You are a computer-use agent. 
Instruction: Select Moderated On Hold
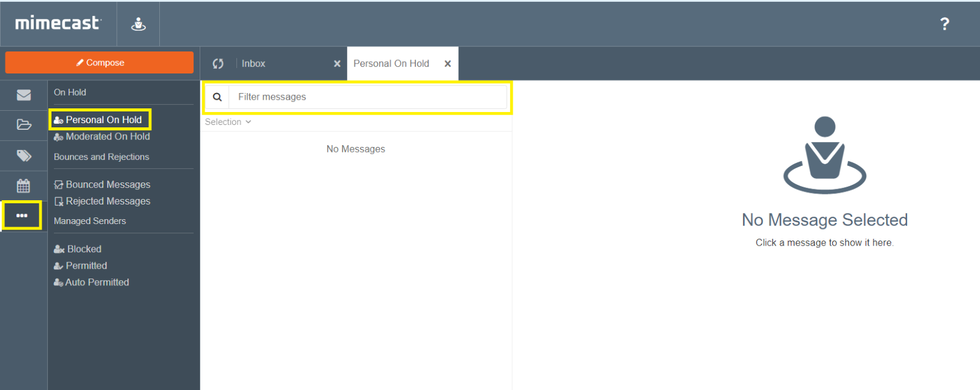pyautogui.click(x=102, y=137)
